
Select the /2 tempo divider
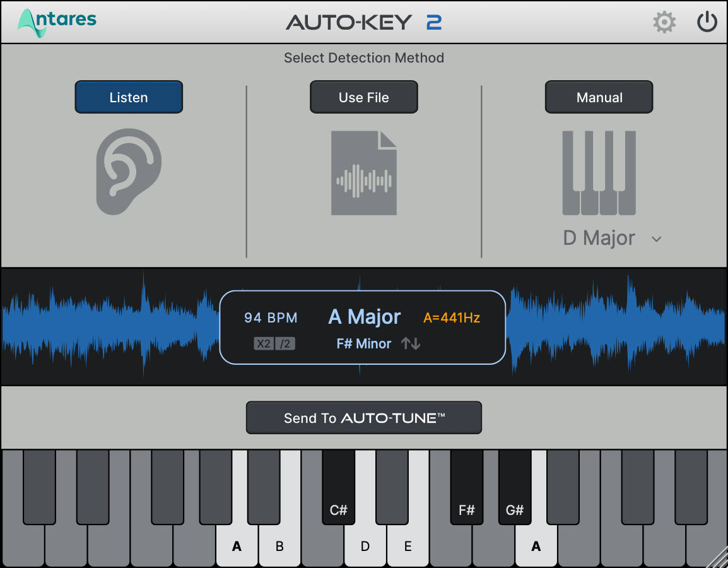pyautogui.click(x=285, y=344)
